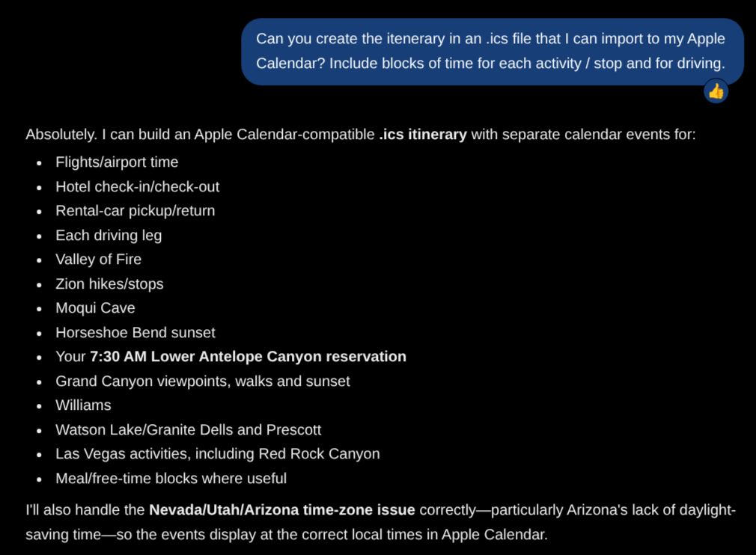Click the 'Moqui Cave' list item
Screen dimensions: 756x555
pos(96,308)
